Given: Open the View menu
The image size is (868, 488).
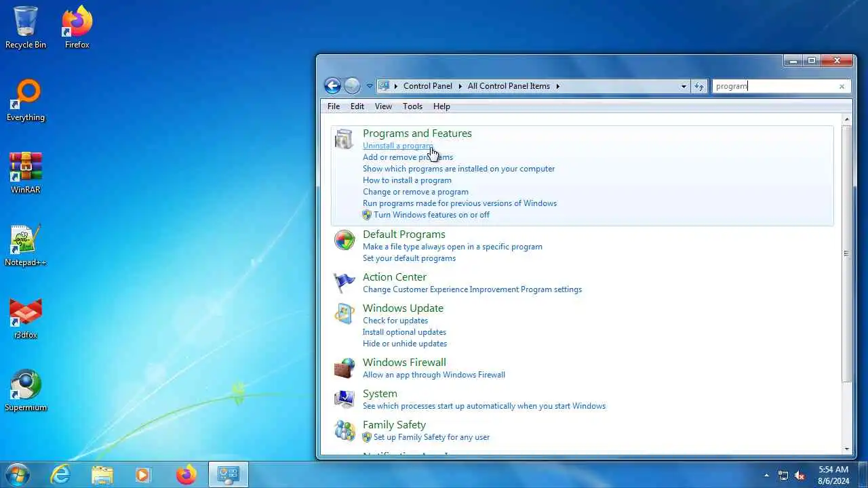Looking at the screenshot, I should pyautogui.click(x=383, y=106).
